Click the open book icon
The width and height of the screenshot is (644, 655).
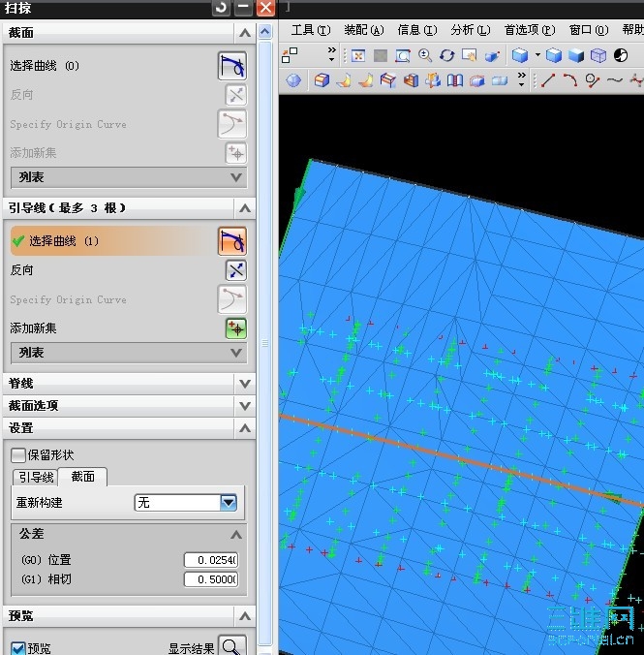[455, 79]
